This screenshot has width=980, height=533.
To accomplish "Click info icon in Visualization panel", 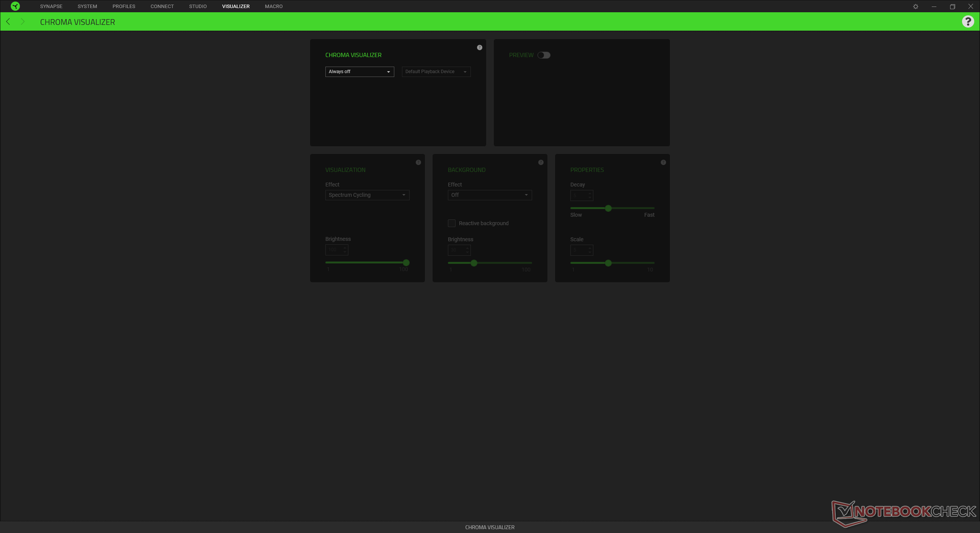I will pyautogui.click(x=418, y=162).
